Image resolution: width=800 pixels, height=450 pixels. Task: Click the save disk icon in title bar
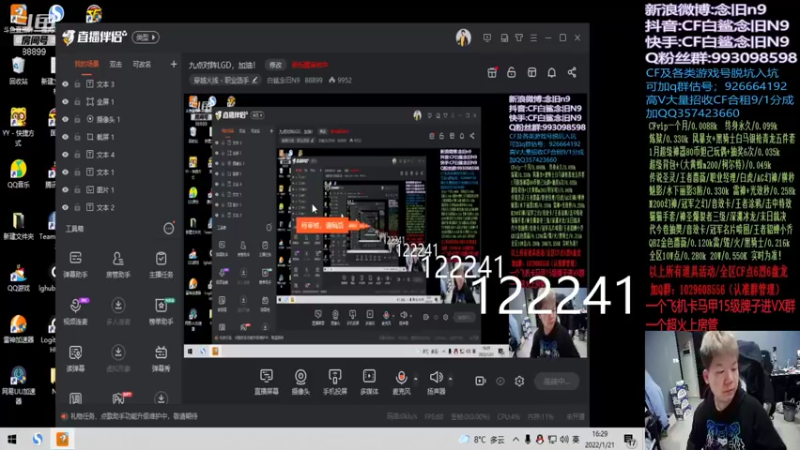(x=504, y=38)
